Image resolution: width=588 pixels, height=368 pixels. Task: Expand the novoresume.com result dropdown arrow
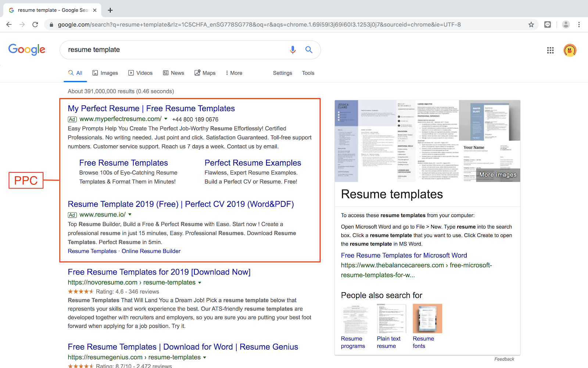coord(200,283)
